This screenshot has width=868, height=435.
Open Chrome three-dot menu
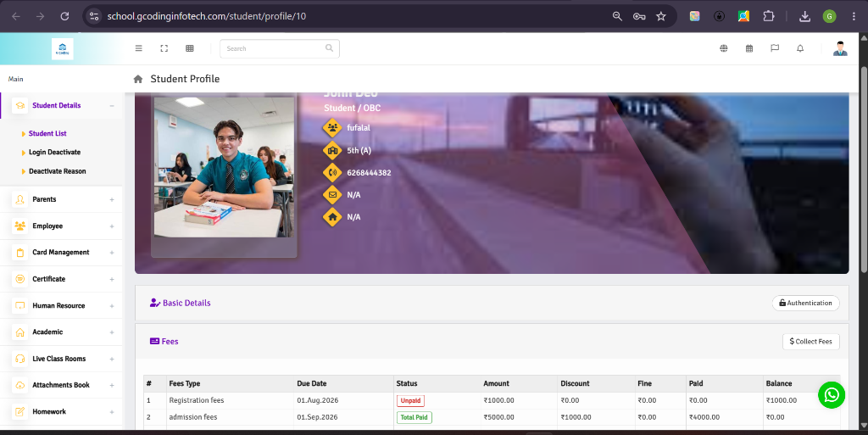tap(854, 16)
